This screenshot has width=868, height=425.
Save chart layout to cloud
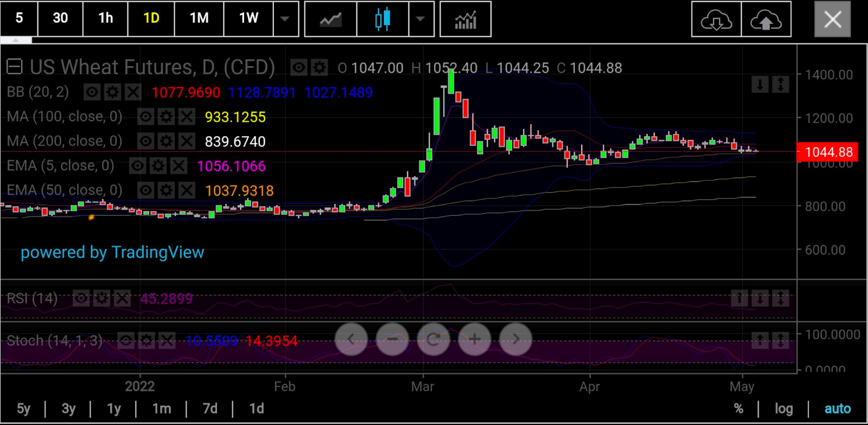pyautogui.click(x=766, y=19)
